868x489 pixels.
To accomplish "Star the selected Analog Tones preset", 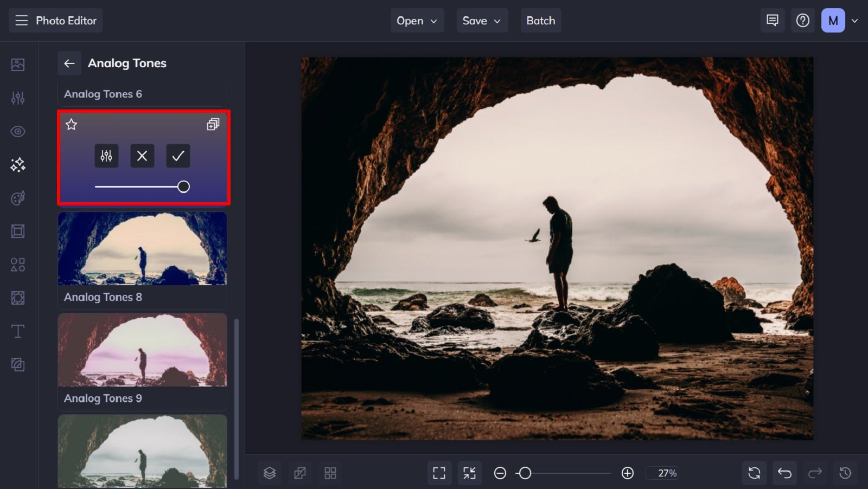I will [71, 125].
